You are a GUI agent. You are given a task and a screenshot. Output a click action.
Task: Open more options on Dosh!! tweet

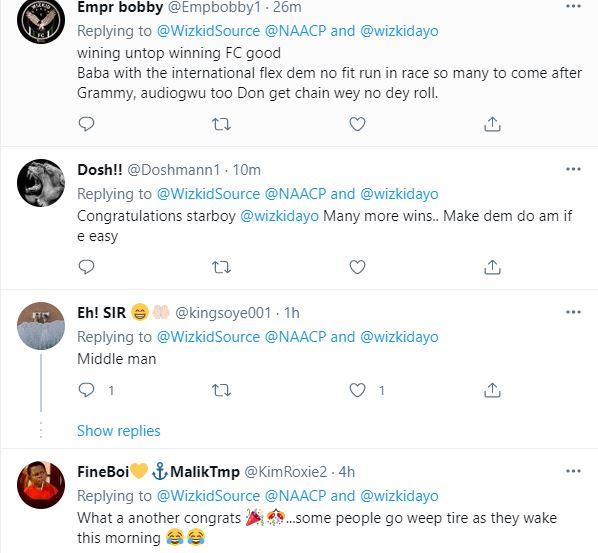pyautogui.click(x=573, y=169)
